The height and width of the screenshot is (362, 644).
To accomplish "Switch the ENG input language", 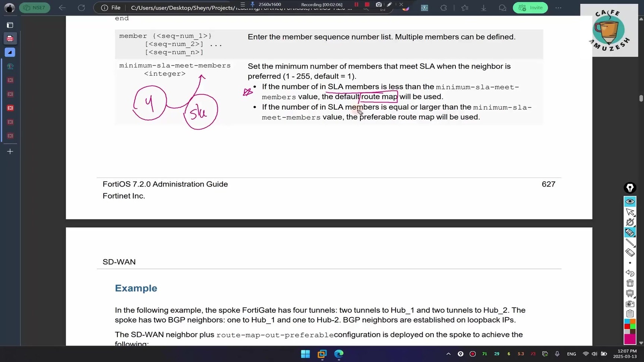I will [571, 354].
